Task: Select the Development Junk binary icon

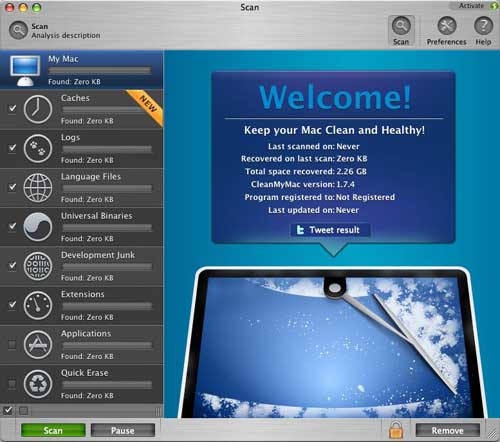Action: (x=38, y=266)
